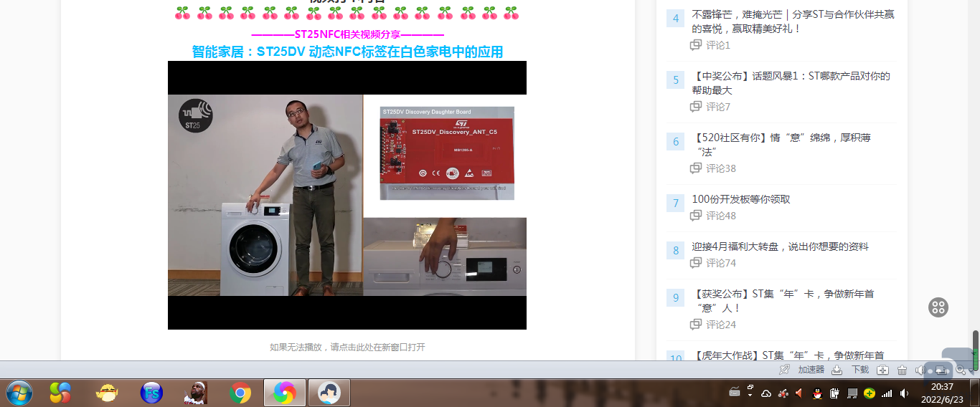Play the ST25DV washing machine video

click(x=347, y=195)
